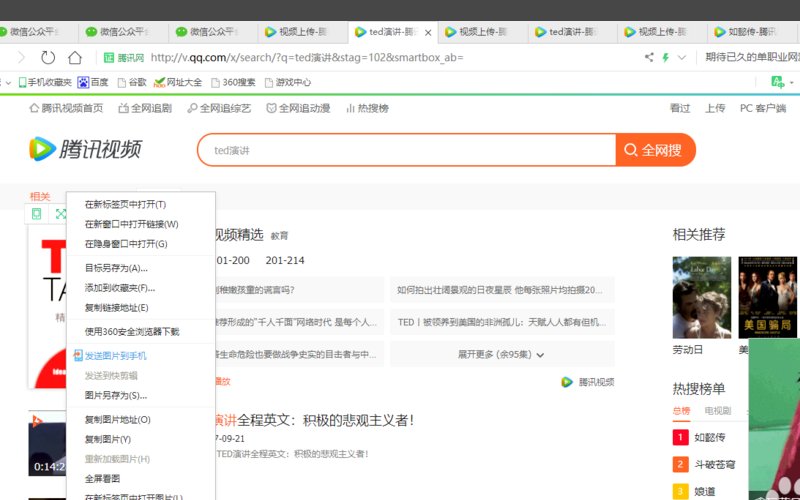Switch to the second ted演讲 tab
The image size is (800, 500).
tap(572, 32)
